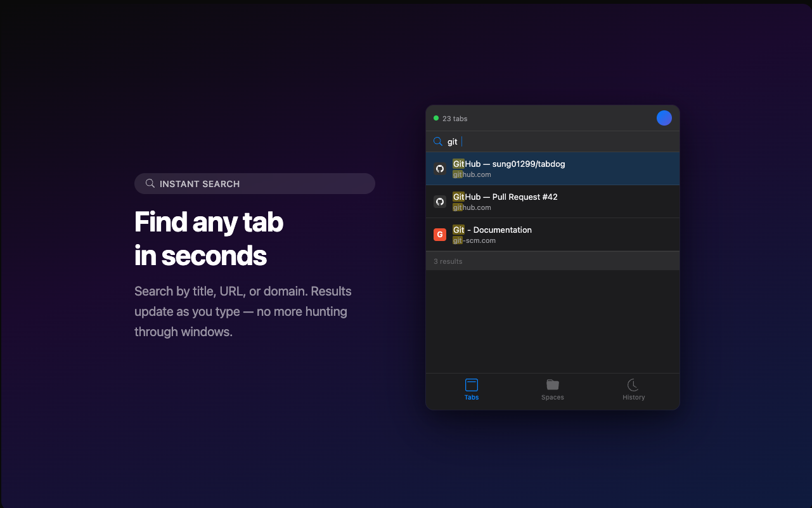The image size is (812, 508).
Task: Click the 3 results footer bar
Action: pos(552,261)
